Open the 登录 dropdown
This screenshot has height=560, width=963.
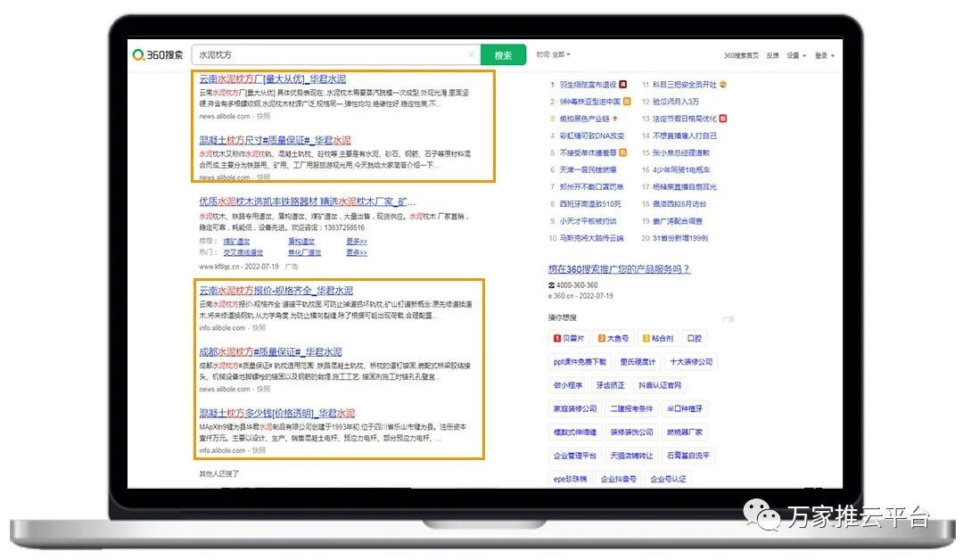coord(824,55)
